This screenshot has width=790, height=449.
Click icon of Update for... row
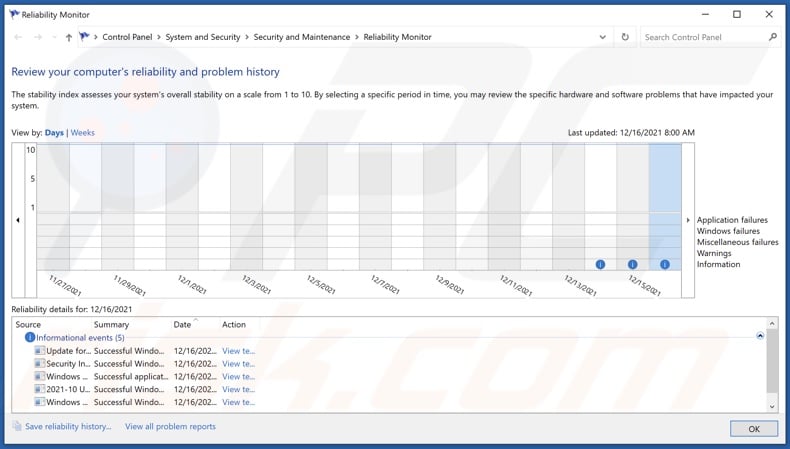[39, 350]
